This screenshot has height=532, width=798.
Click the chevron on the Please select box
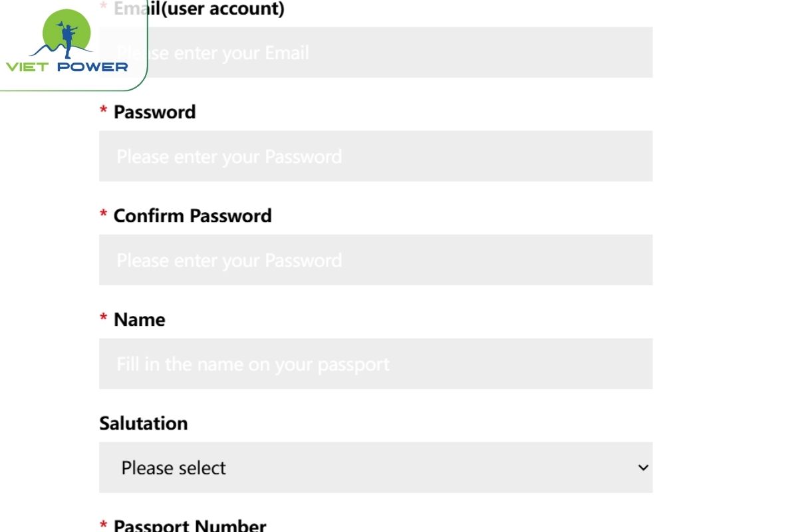pos(642,468)
